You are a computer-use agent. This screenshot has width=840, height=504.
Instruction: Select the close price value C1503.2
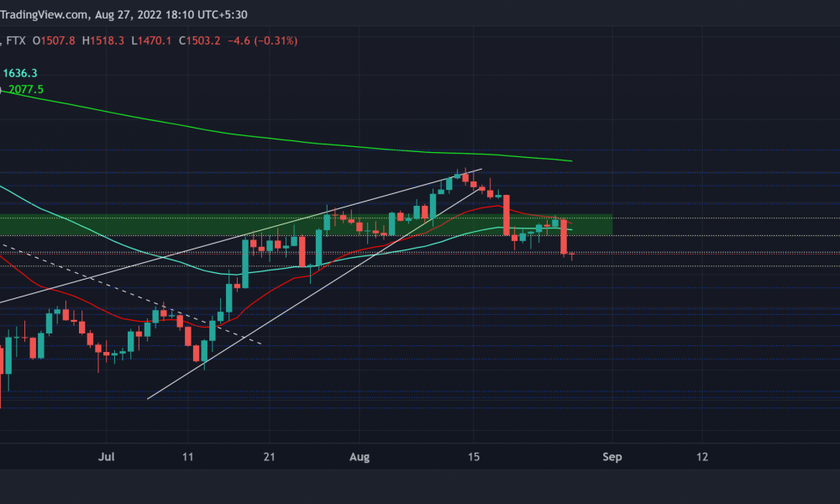click(x=199, y=40)
